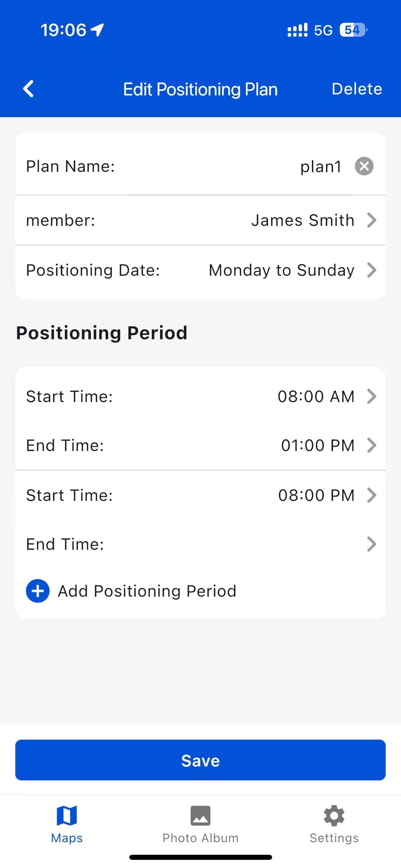Tap the cellular signal bars icon

tap(297, 30)
